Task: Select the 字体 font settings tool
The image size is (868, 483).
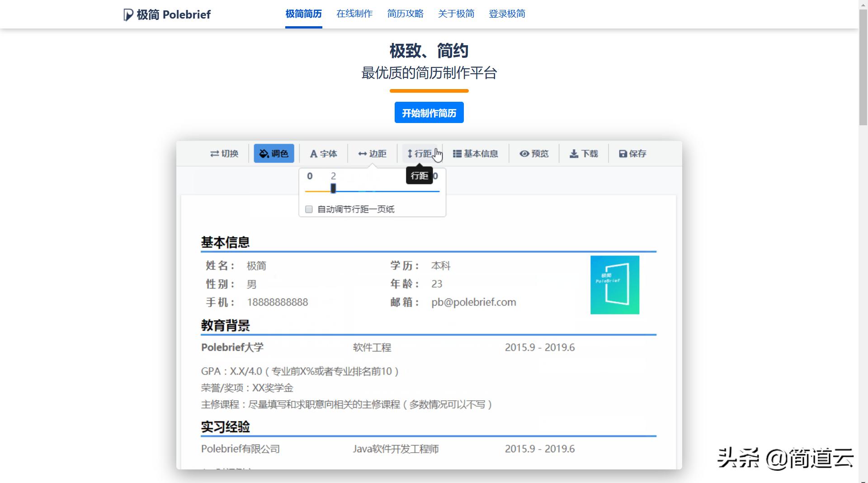Action: 323,154
